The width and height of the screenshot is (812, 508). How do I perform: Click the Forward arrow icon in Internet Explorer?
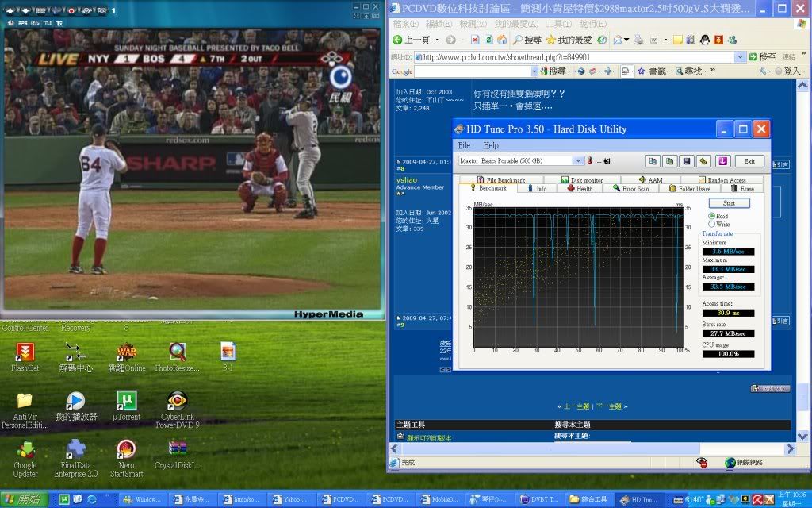click(x=450, y=40)
